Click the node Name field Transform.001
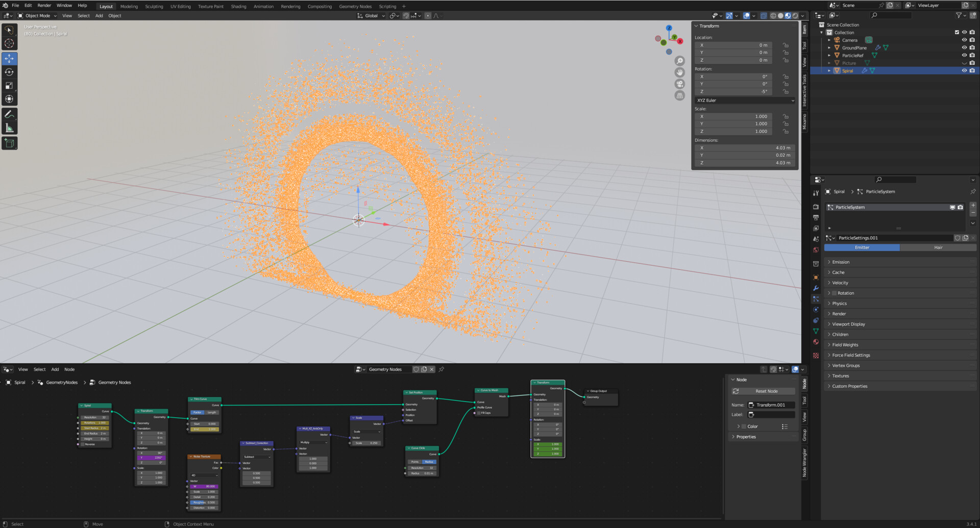The image size is (980, 528). 771,405
